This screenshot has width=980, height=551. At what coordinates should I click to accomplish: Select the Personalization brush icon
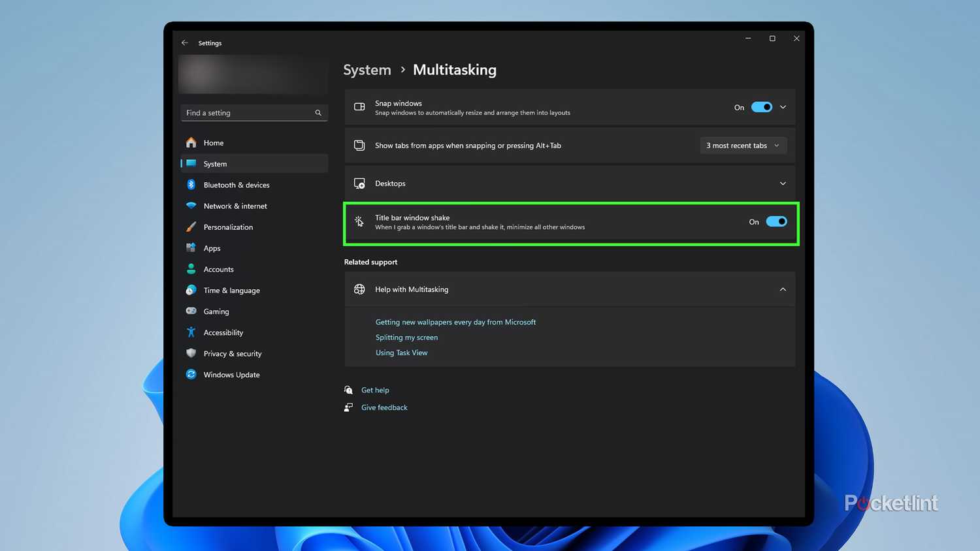tap(191, 227)
